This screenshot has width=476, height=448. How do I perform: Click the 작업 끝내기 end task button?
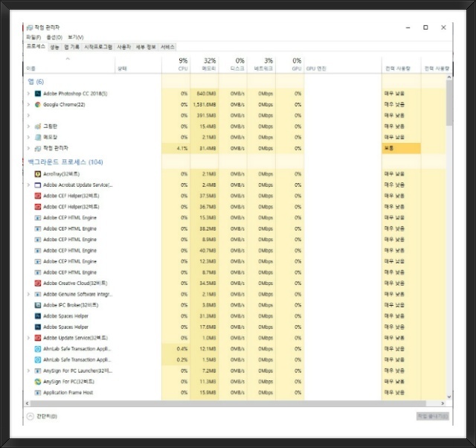(433, 416)
